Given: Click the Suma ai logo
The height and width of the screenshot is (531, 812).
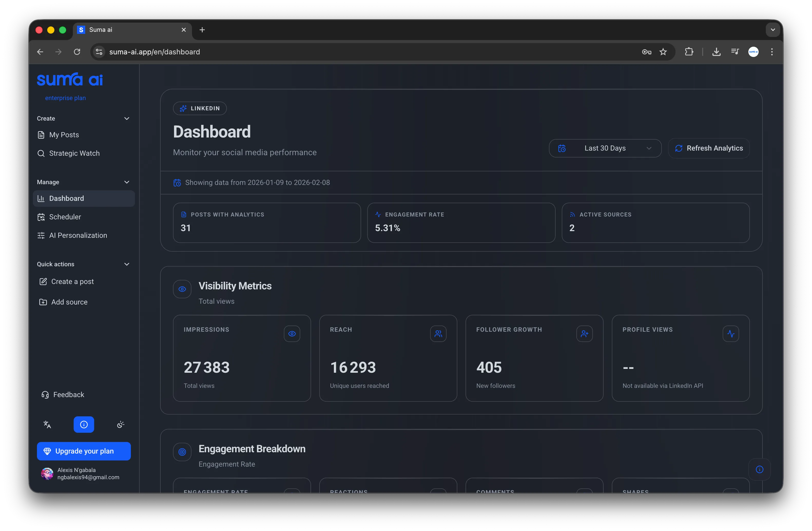Looking at the screenshot, I should pyautogui.click(x=70, y=79).
